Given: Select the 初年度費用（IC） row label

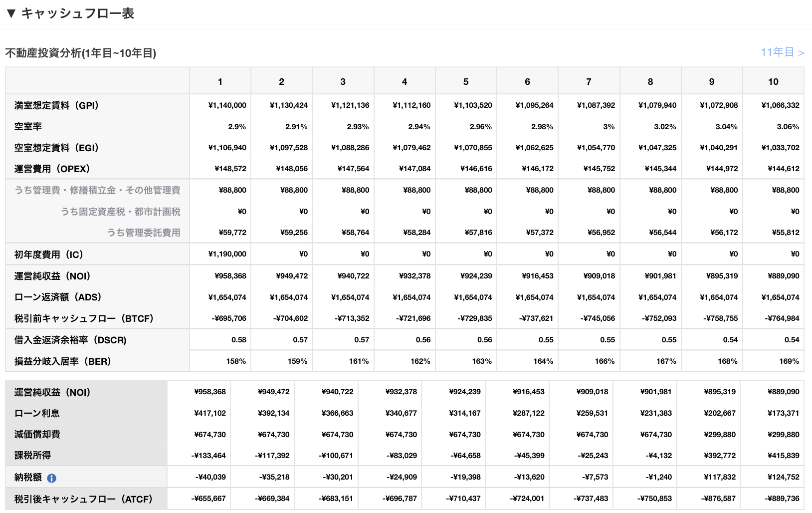Looking at the screenshot, I should coord(48,255).
